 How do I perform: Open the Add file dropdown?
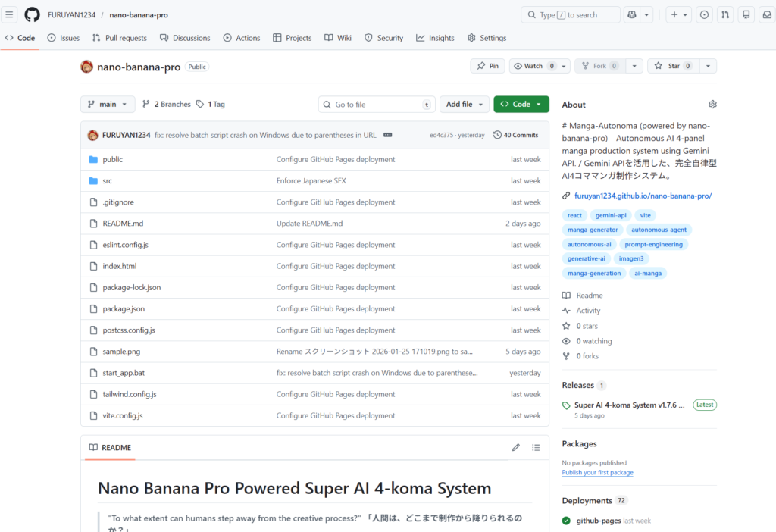pyautogui.click(x=464, y=104)
